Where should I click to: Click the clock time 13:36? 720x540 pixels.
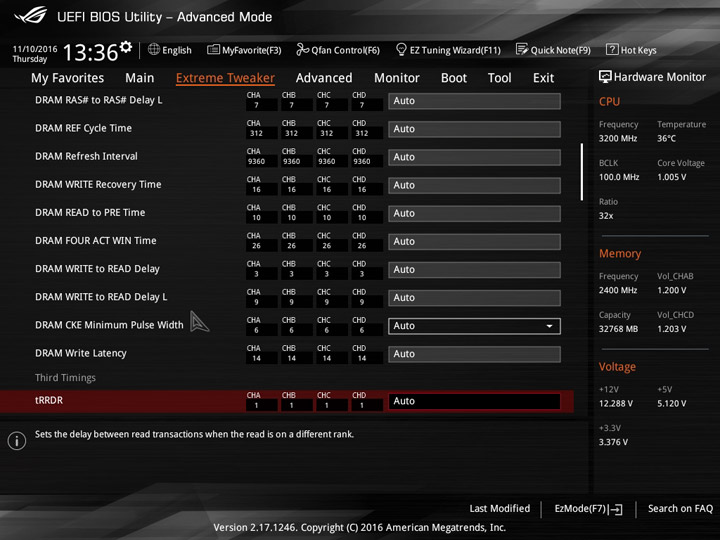coord(90,52)
